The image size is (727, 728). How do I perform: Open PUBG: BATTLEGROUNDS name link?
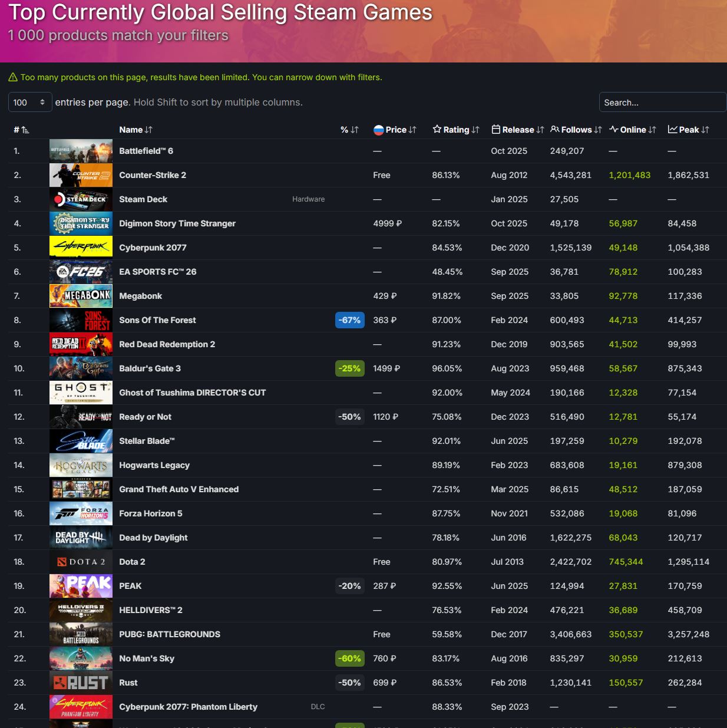click(170, 634)
